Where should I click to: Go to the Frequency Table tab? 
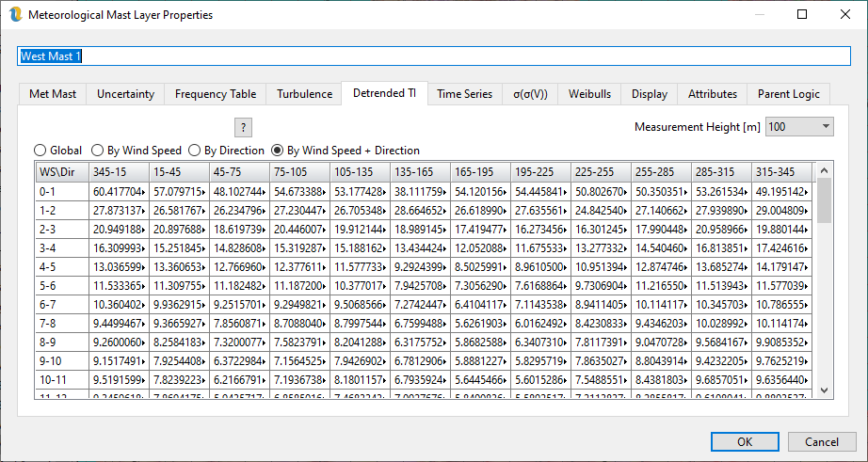click(x=215, y=94)
